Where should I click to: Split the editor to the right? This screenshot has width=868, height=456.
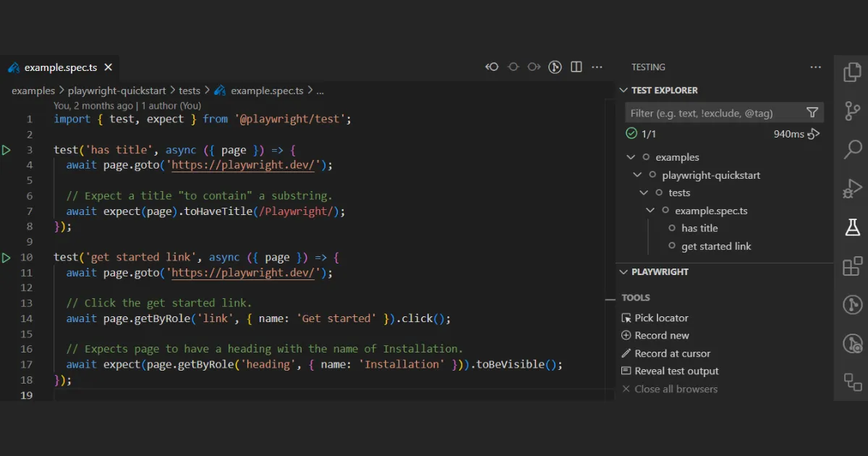(576, 67)
